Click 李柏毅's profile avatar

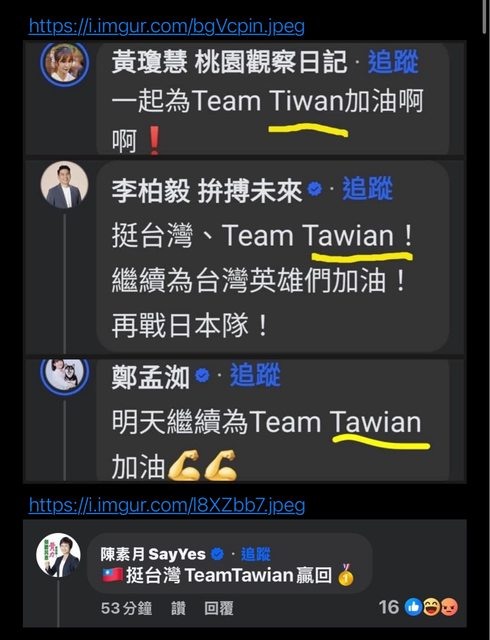click(65, 184)
